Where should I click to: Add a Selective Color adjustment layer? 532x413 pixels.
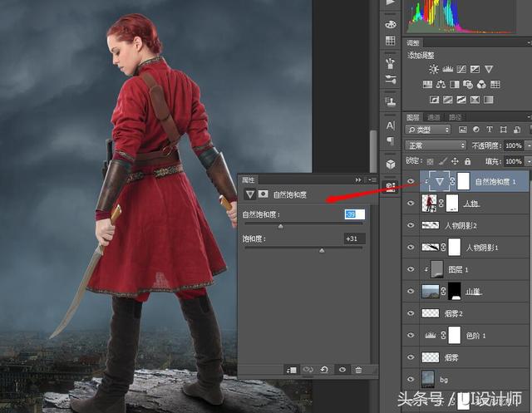pyautogui.click(x=475, y=100)
